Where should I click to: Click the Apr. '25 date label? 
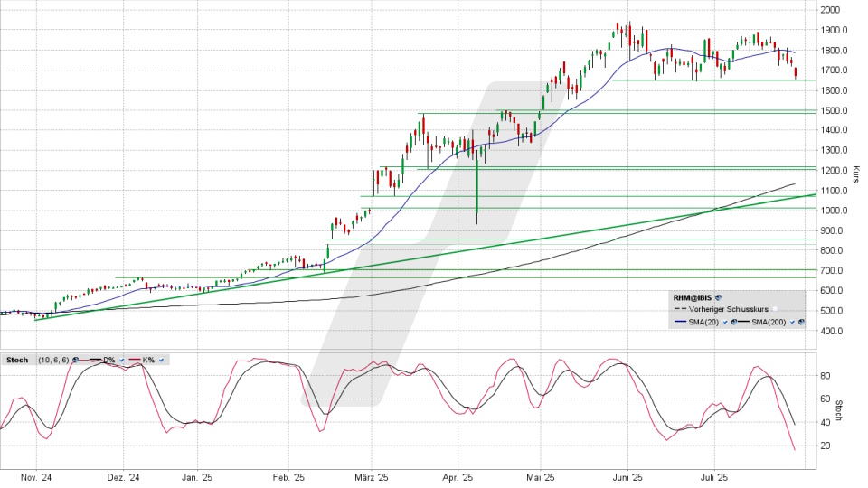(x=458, y=477)
